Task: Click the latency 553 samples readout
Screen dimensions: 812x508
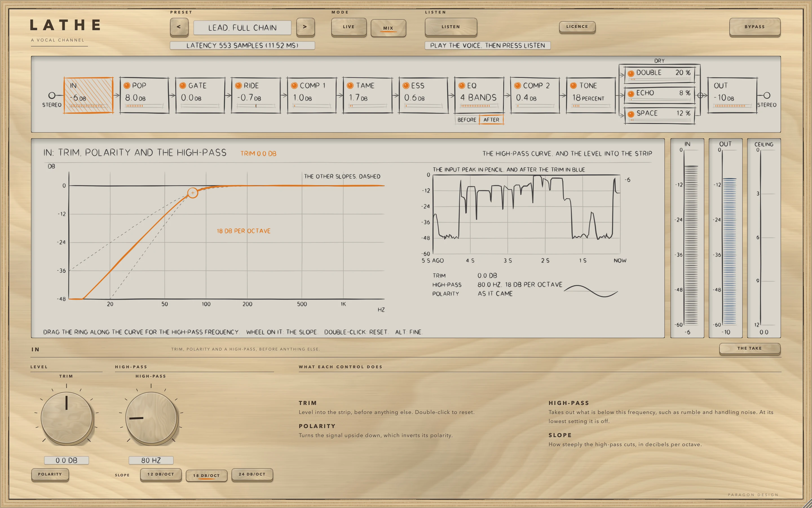Action: point(242,45)
